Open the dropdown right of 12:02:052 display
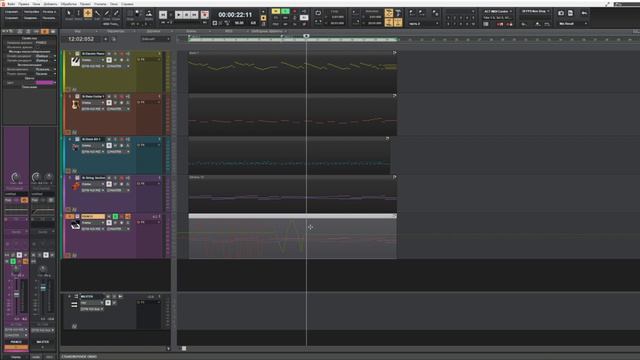The height and width of the screenshot is (360, 640). click(155, 39)
